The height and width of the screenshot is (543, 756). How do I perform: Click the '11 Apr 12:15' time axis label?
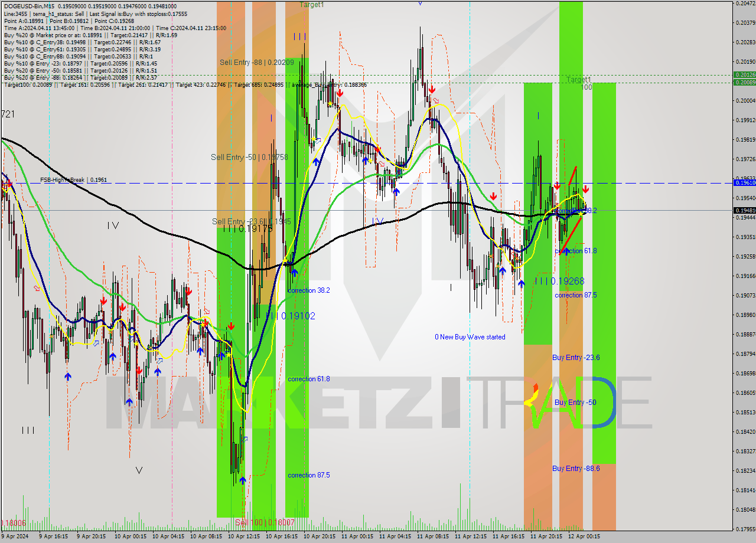(x=470, y=537)
